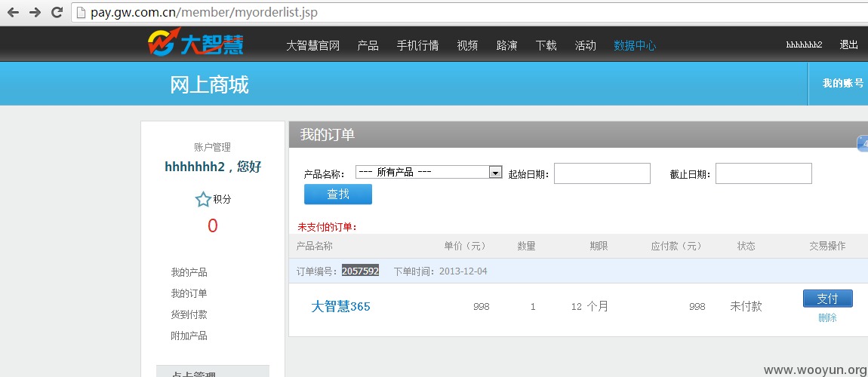Select order number 2057592
Image resolution: width=868 pixels, height=377 pixels.
pos(360,271)
